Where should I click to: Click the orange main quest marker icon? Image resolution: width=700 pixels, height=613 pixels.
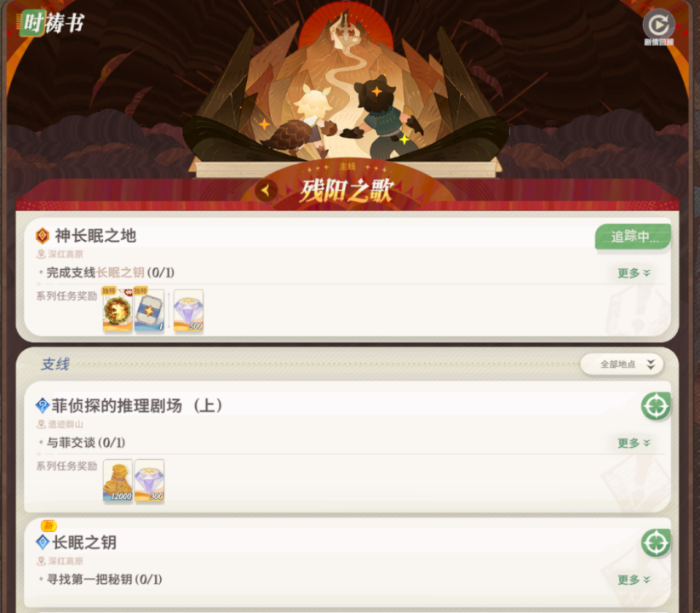(x=43, y=236)
